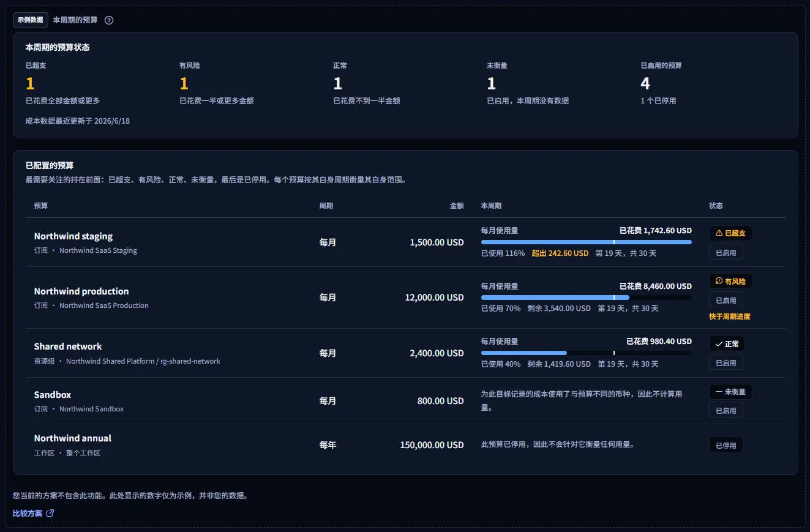This screenshot has height=532, width=810.
Task: Click the 周期 column header
Action: [326, 206]
